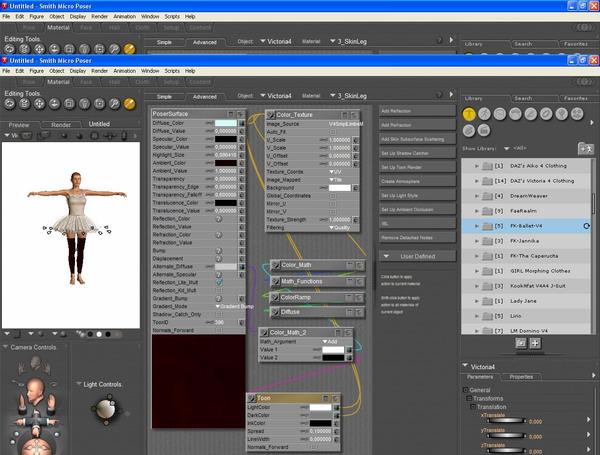
Task: Select the Rotate tool in front window
Action: tap(10, 104)
